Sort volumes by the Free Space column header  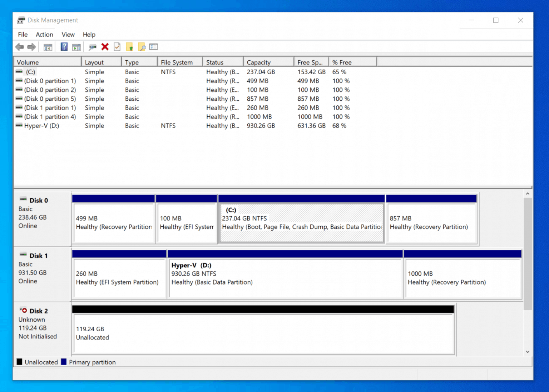click(x=310, y=61)
